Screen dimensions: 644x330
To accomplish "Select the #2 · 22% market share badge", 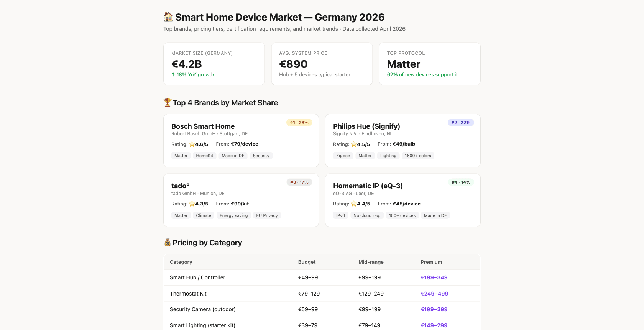I will pyautogui.click(x=461, y=123).
